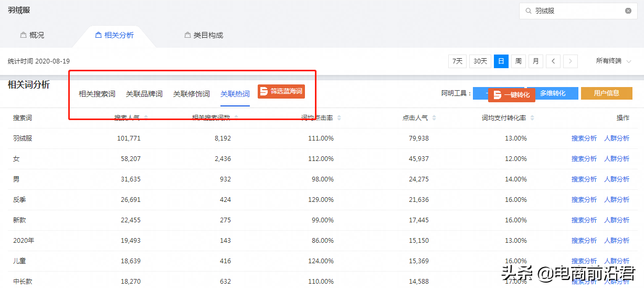The image size is (644, 290).
Task: Go to previous date with left arrow
Action: (553, 61)
